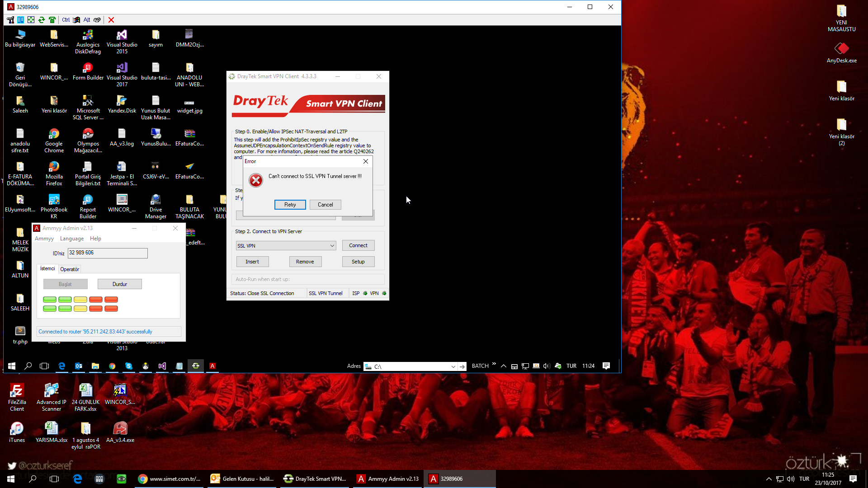Image resolution: width=868 pixels, height=488 pixels.
Task: Click the Retry button in Error dialog
Action: 290,205
